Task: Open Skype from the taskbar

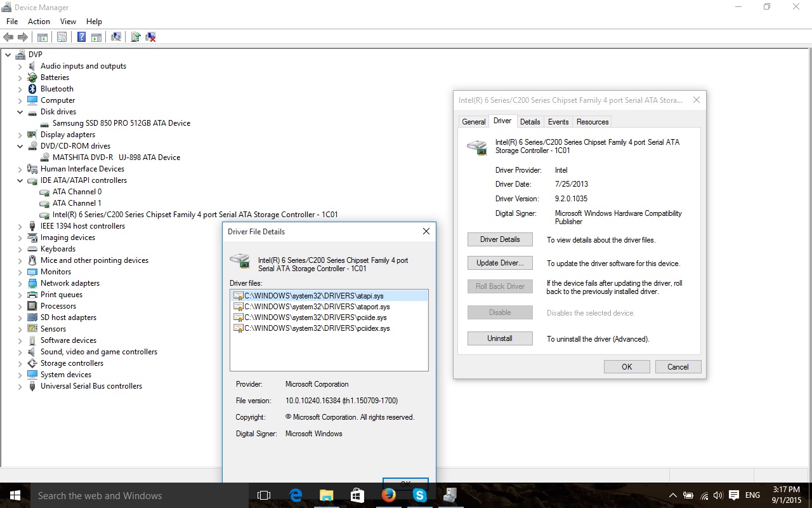Action: [419, 495]
